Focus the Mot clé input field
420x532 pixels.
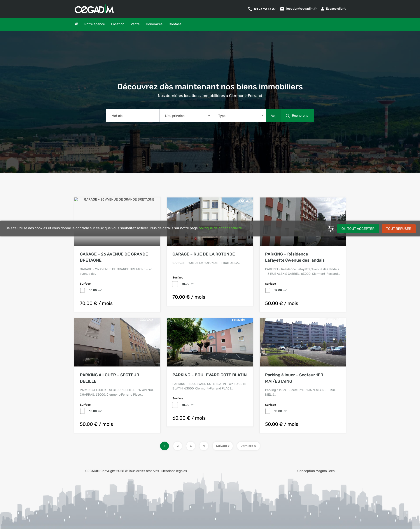tap(133, 116)
